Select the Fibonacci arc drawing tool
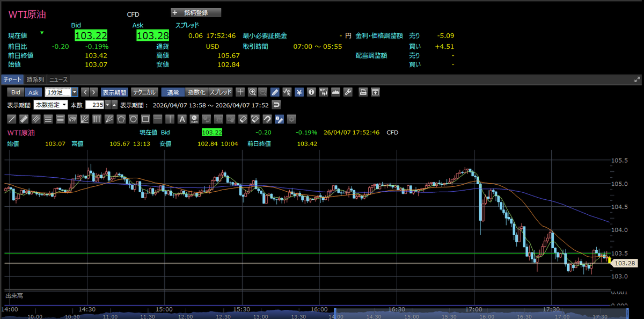 pyautogui.click(x=73, y=119)
